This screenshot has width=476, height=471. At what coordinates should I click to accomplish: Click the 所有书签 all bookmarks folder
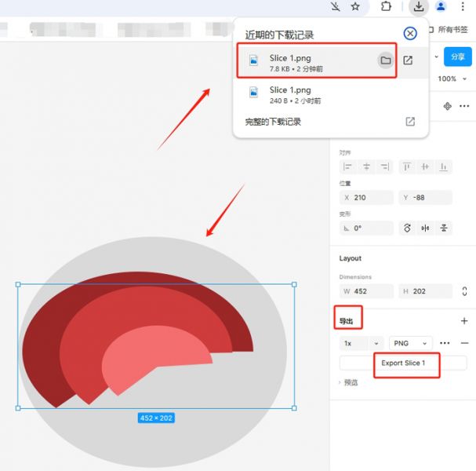[449, 30]
